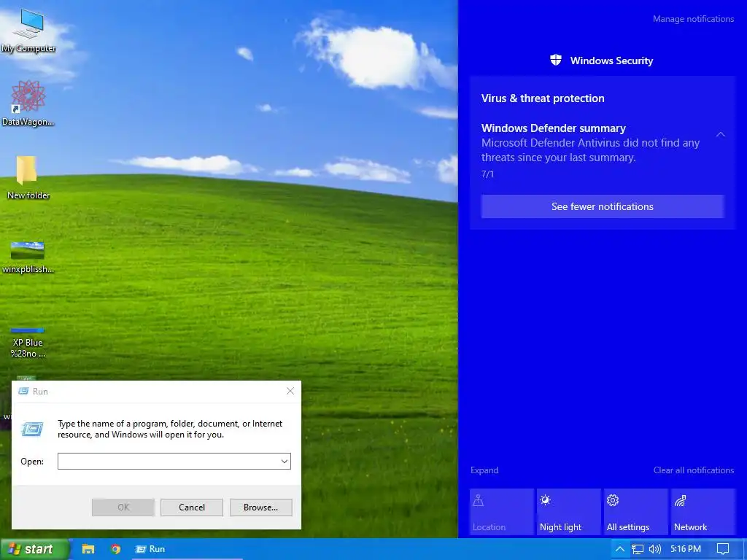Click See fewer notifications button

(x=603, y=206)
